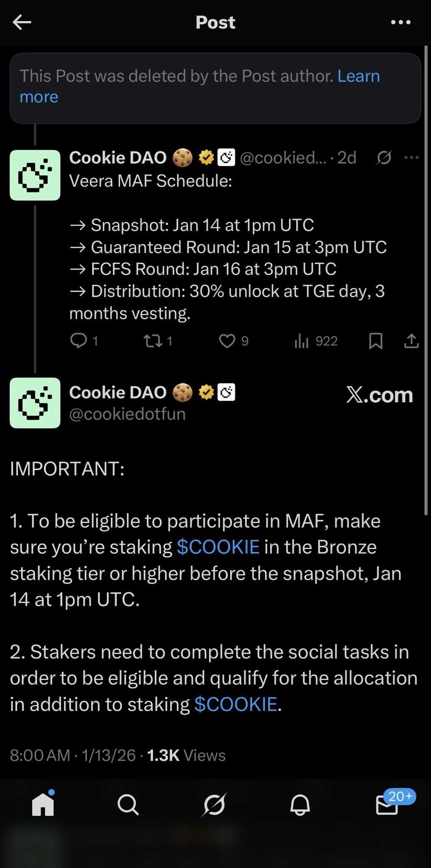Repost the Veera MAF Schedule post
This screenshot has height=868, width=431.
tap(152, 341)
